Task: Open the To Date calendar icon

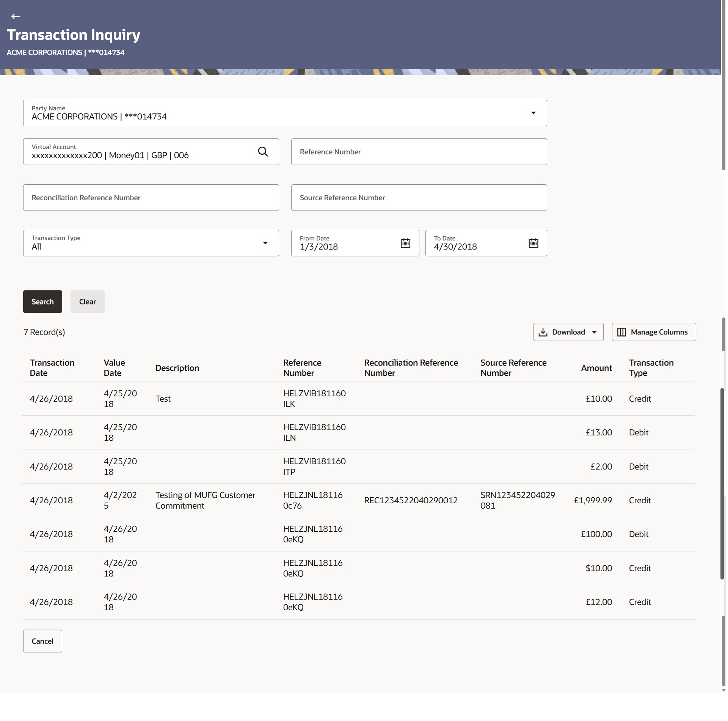Action: point(533,243)
